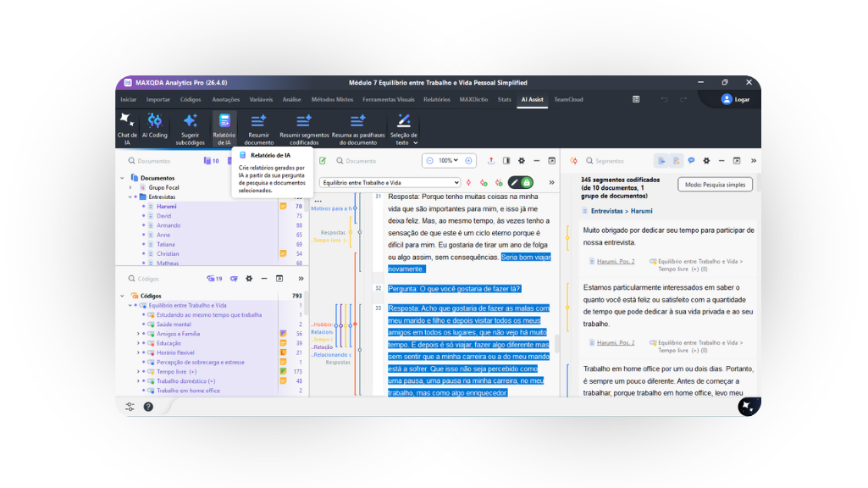
Task: Open the memo on Horário flexível code
Action: [283, 352]
